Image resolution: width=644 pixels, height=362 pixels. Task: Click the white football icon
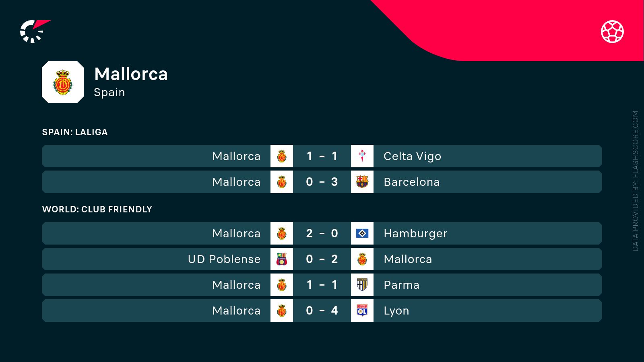(612, 31)
